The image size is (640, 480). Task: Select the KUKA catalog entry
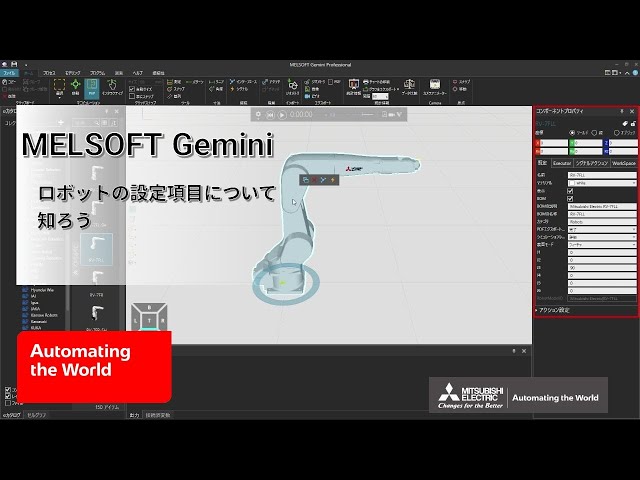pos(36,327)
